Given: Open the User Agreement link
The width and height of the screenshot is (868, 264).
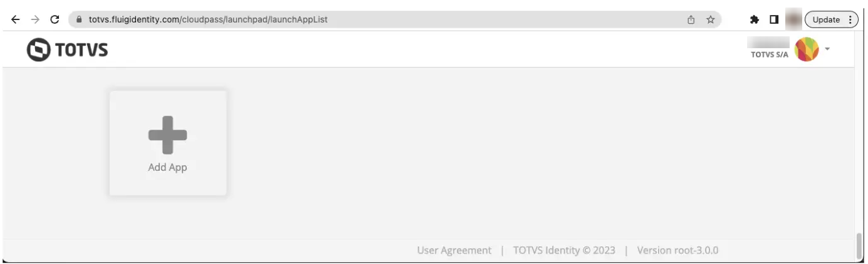Looking at the screenshot, I should pyautogui.click(x=454, y=250).
